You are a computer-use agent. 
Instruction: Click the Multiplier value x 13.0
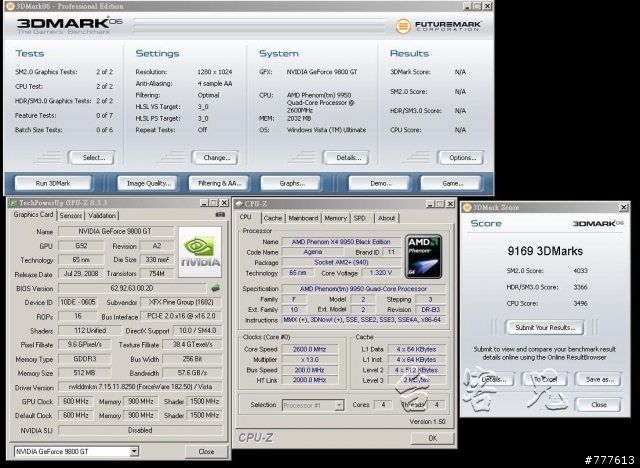click(309, 359)
